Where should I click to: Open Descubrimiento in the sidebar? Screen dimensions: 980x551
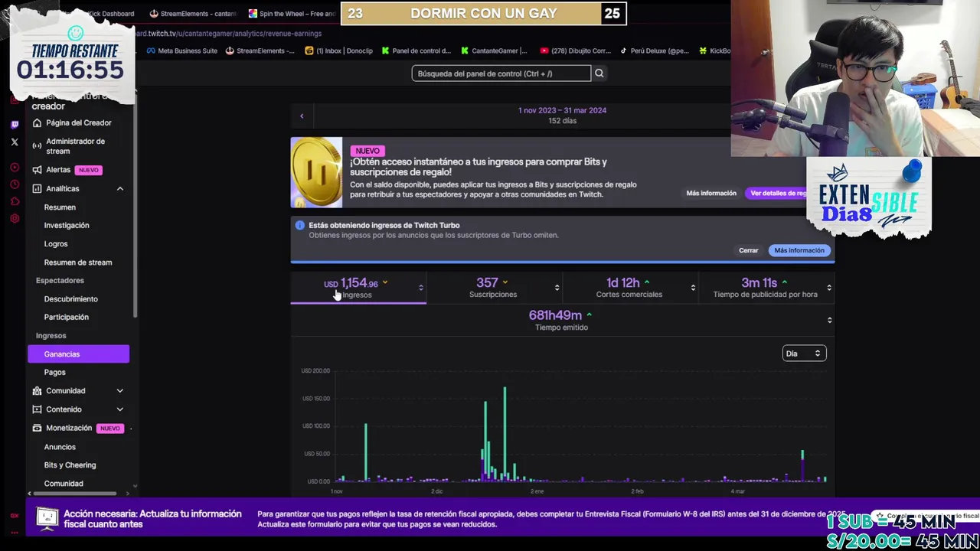click(71, 299)
